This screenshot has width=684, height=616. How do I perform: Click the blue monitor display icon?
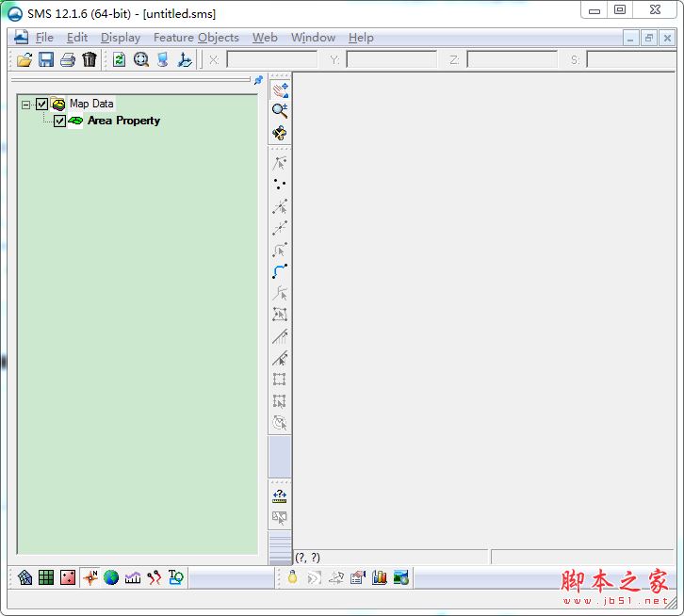[163, 59]
